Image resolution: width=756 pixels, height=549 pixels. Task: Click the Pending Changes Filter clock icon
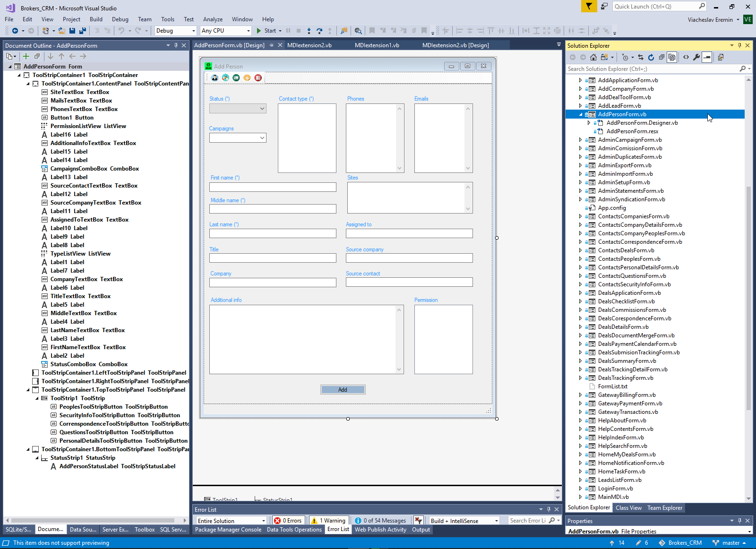point(625,57)
